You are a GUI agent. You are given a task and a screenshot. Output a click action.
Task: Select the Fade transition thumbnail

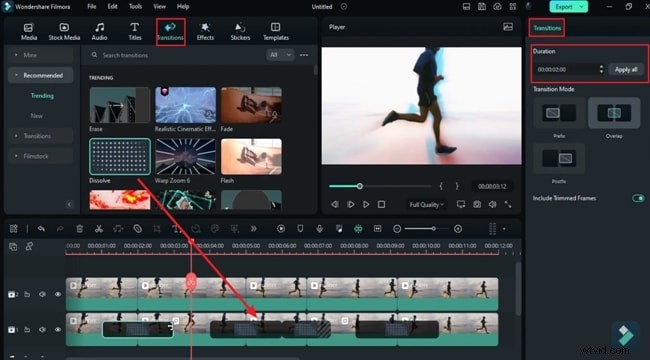(x=251, y=105)
